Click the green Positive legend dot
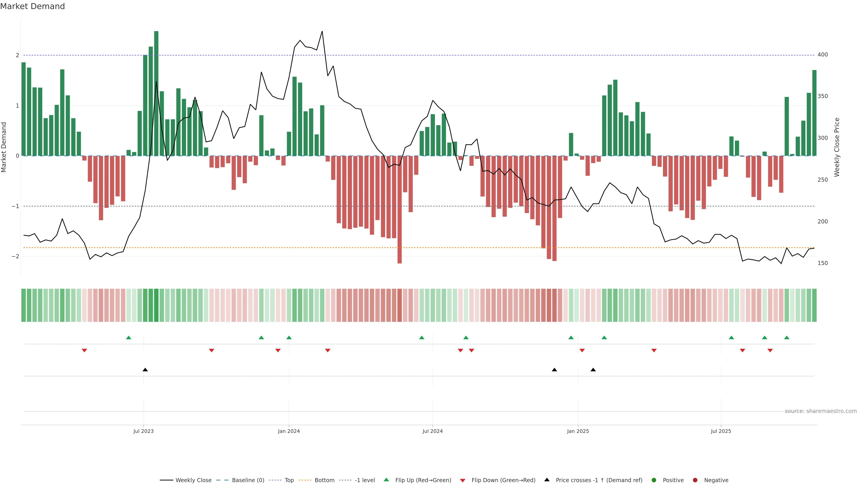 pos(654,480)
